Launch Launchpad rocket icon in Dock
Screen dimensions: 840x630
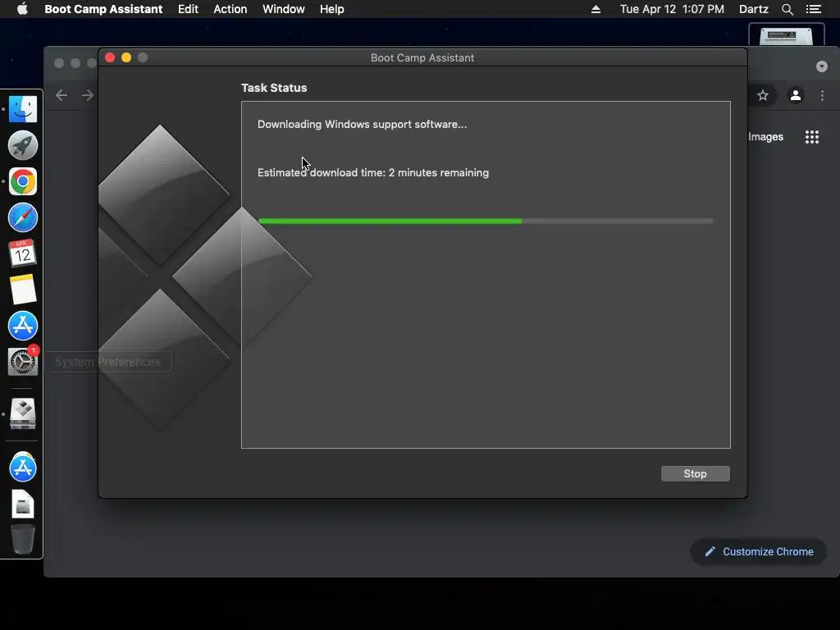[22, 145]
